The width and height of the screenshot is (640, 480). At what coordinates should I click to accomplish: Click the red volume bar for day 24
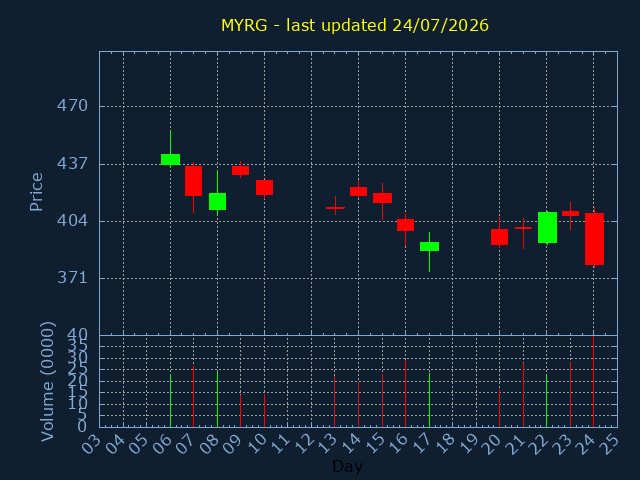click(593, 381)
